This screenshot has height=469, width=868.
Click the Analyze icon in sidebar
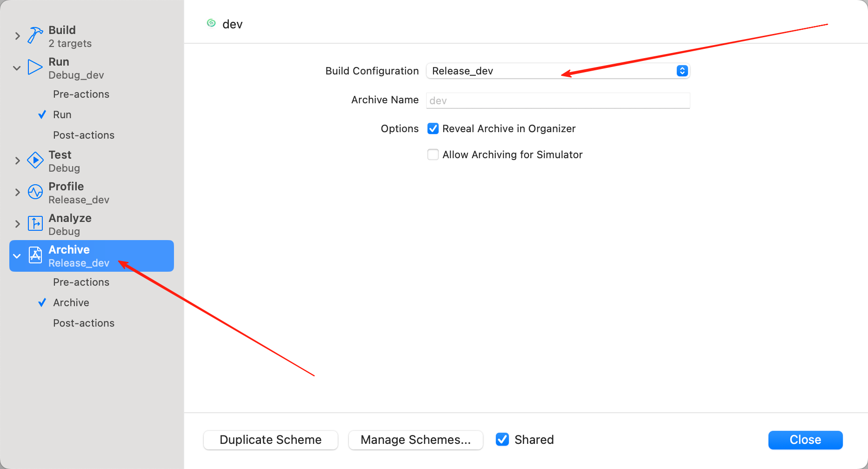35,224
